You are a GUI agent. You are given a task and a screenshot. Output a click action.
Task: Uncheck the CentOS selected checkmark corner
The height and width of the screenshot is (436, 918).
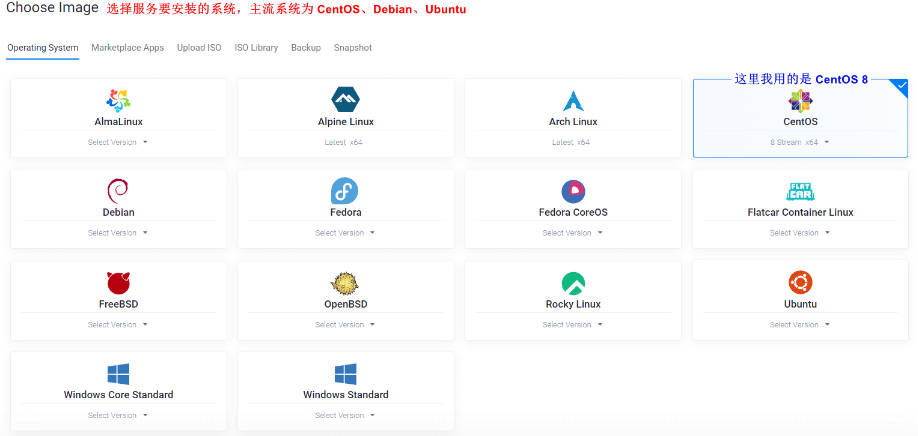pos(902,86)
